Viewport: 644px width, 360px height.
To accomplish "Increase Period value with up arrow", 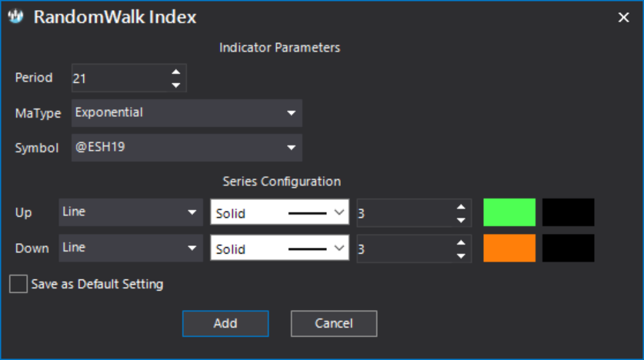I will click(175, 72).
